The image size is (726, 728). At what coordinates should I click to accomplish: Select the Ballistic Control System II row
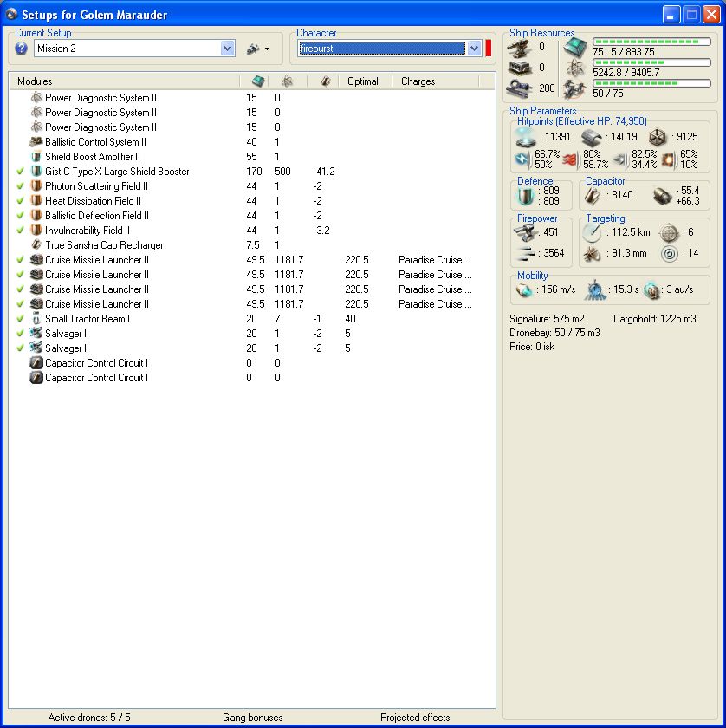click(x=252, y=142)
